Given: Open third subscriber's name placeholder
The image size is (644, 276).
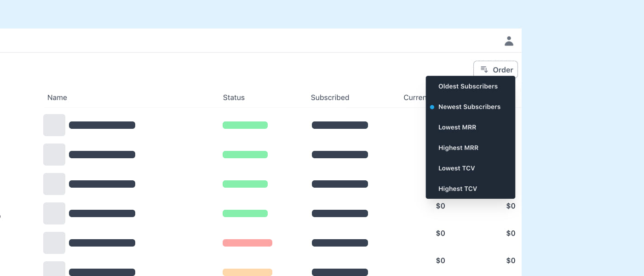Looking at the screenshot, I should pyautogui.click(x=102, y=184).
